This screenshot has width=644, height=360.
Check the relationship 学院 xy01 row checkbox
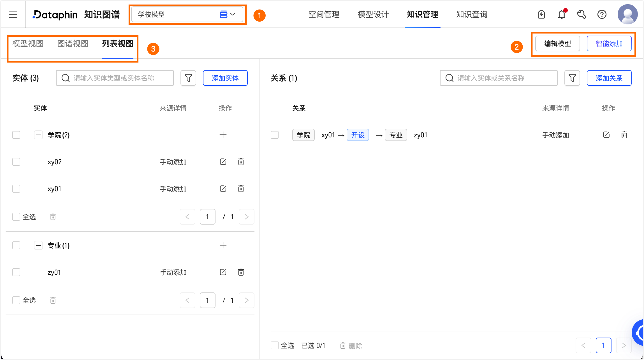pyautogui.click(x=275, y=135)
